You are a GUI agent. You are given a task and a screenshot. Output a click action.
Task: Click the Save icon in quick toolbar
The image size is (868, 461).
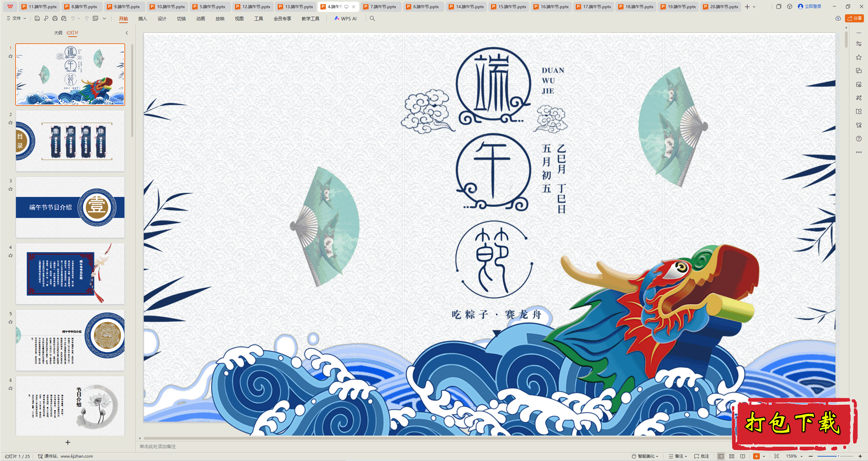37,18
